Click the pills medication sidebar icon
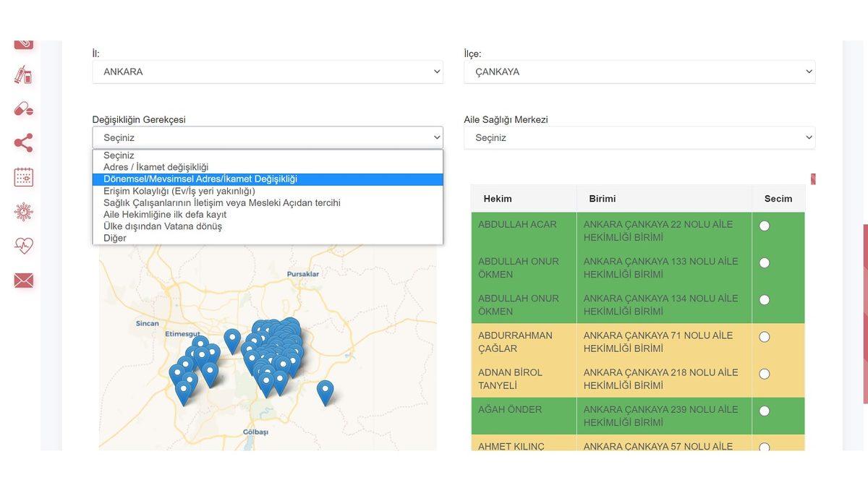868x488 pixels. click(x=23, y=108)
